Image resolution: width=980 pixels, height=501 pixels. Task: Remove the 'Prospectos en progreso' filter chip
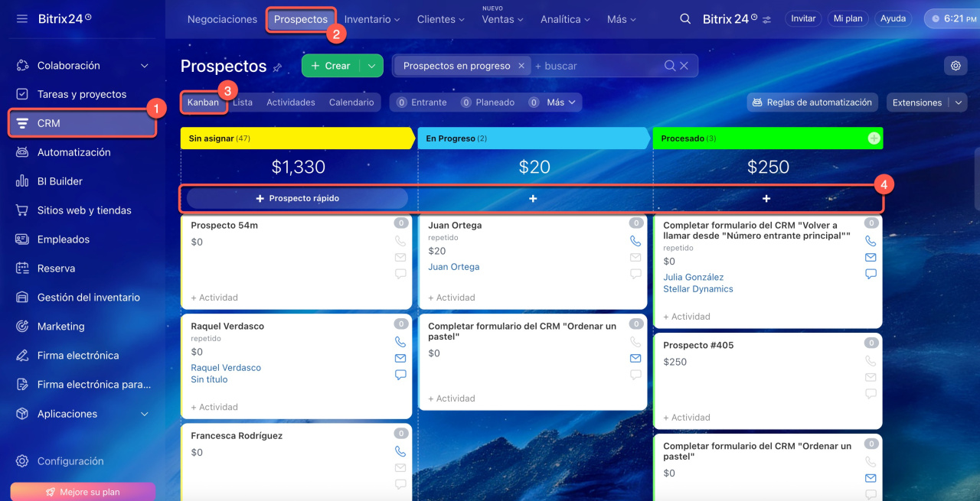click(x=521, y=66)
